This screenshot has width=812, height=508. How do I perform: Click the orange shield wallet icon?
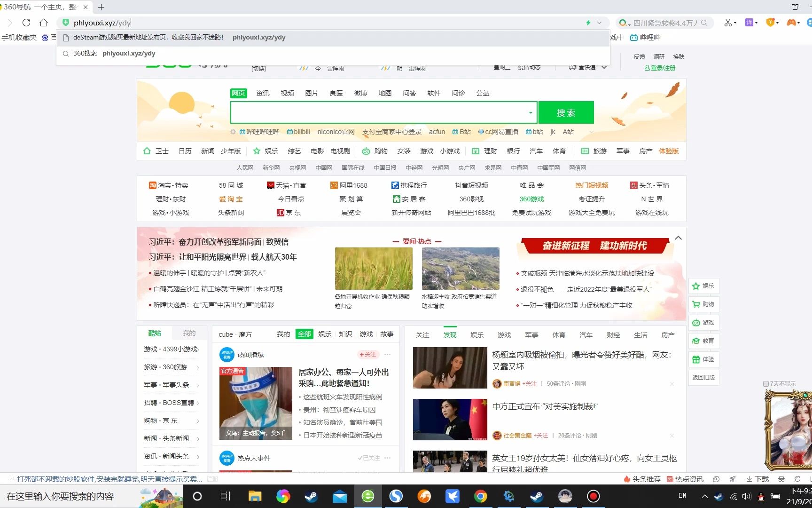tap(770, 23)
